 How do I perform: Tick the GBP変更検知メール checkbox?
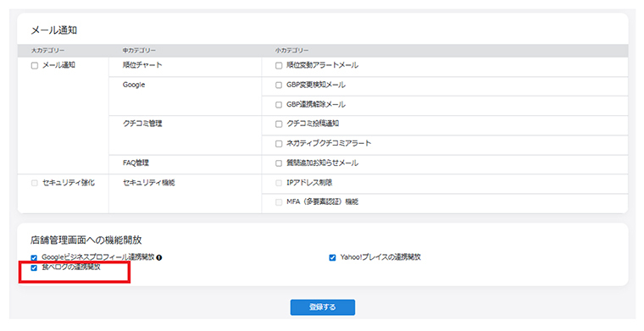coord(279,86)
